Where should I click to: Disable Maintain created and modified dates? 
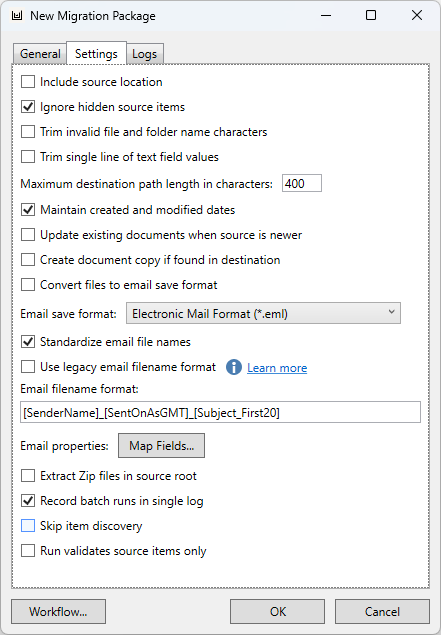pyautogui.click(x=28, y=210)
